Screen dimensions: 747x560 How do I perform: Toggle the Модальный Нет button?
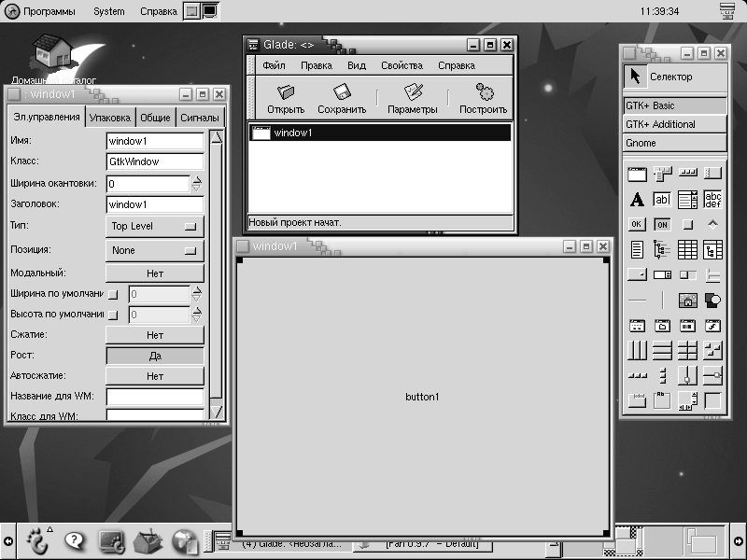tap(155, 273)
